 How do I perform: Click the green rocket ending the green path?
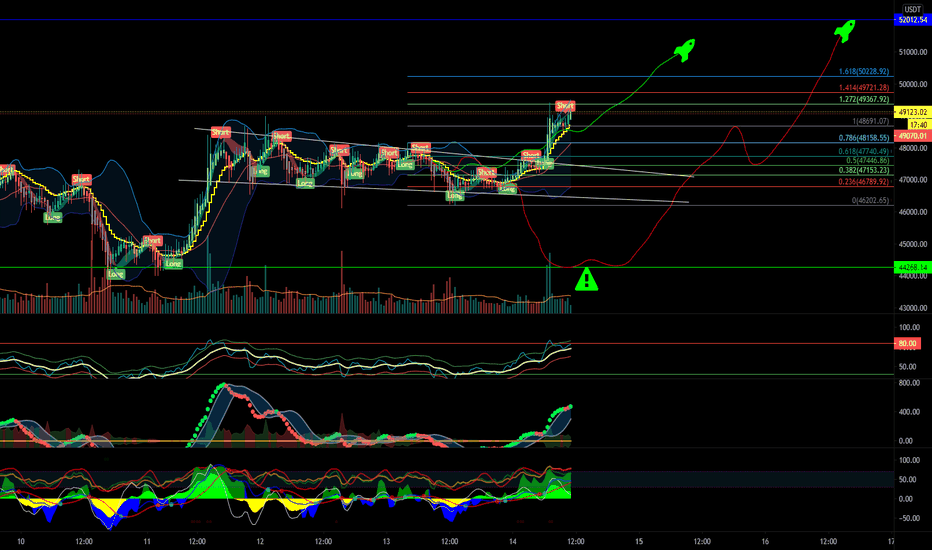684,50
